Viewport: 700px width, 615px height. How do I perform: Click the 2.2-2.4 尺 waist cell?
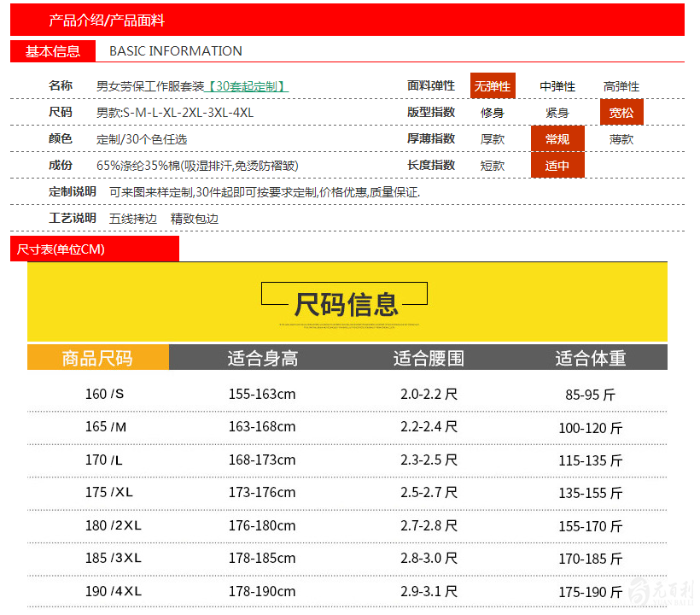tap(429, 426)
